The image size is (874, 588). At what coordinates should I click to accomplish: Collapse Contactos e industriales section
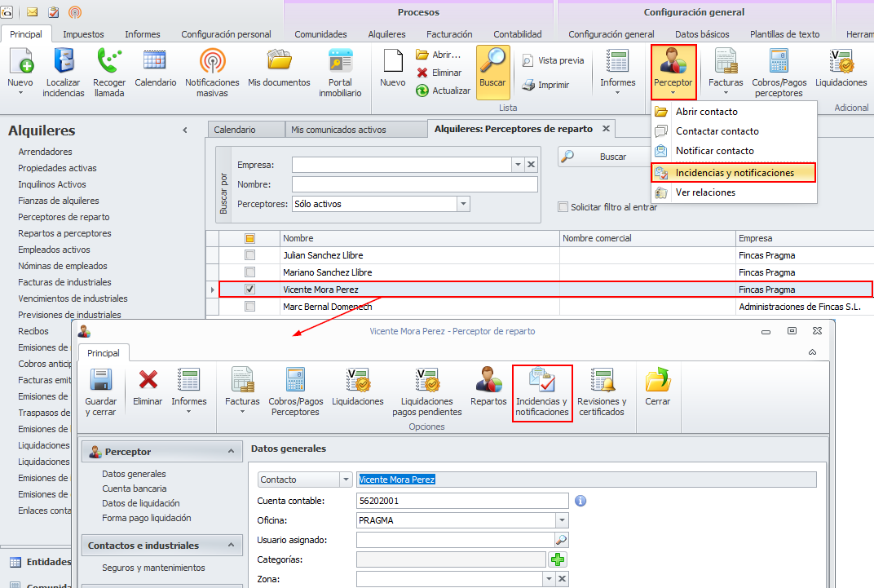click(231, 545)
